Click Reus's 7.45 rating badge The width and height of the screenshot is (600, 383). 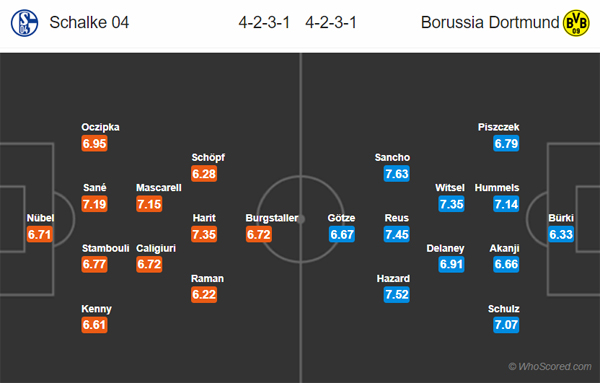(397, 234)
